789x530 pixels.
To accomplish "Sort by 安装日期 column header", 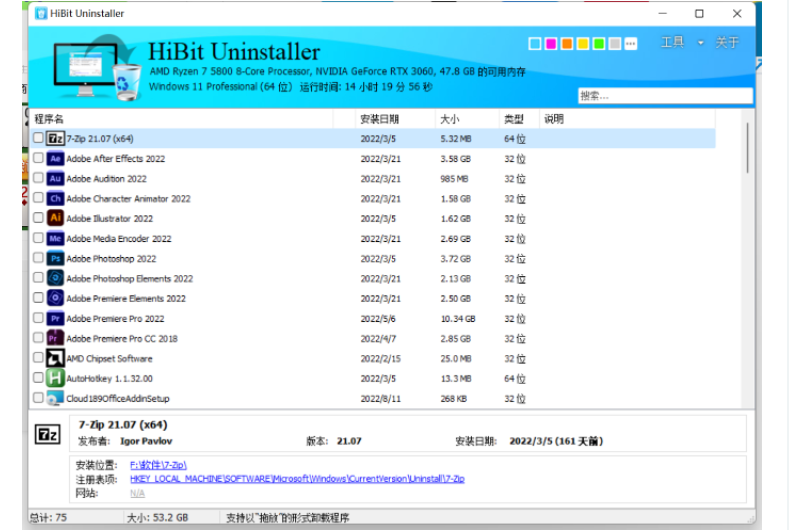I will [x=395, y=119].
